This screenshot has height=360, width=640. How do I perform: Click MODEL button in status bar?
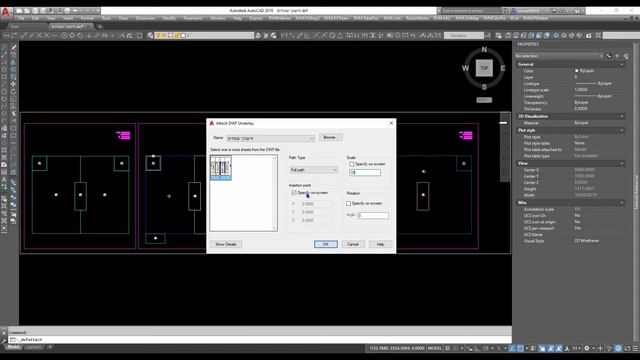pos(434,348)
